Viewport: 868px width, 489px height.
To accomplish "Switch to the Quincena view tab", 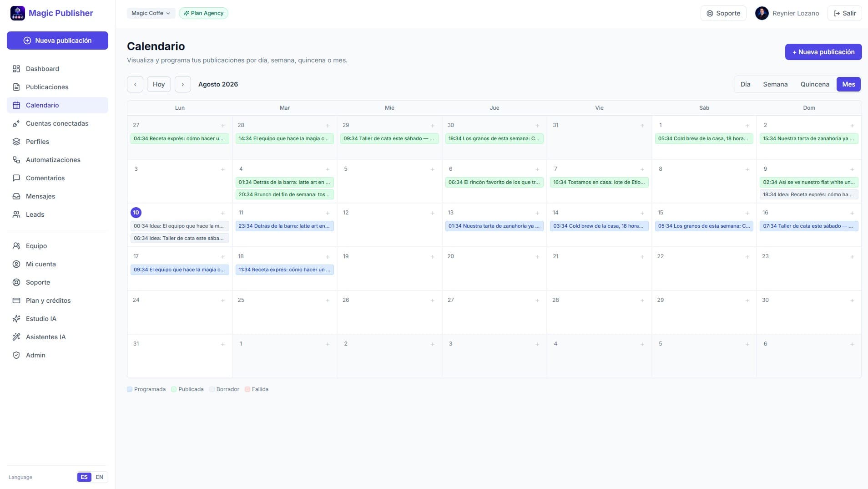I will tap(815, 84).
